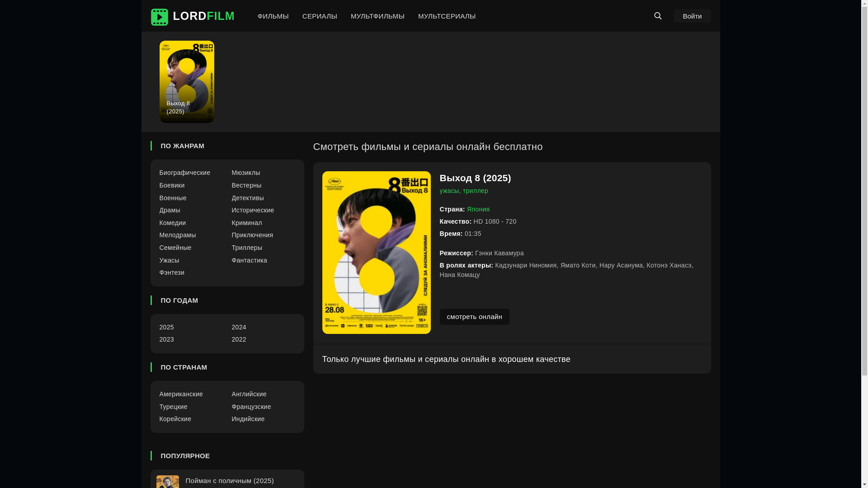868x488 pixels.
Task: Open Пойман с поличным (2025) popular item
Action: coord(230,481)
